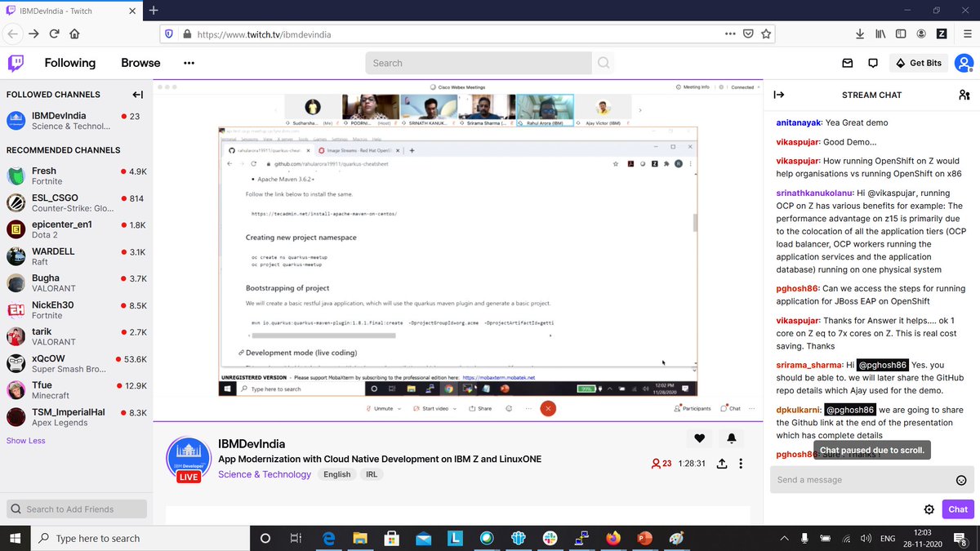The image size is (980, 551).
Task: Open the Science & Technology category link
Action: coord(265,474)
